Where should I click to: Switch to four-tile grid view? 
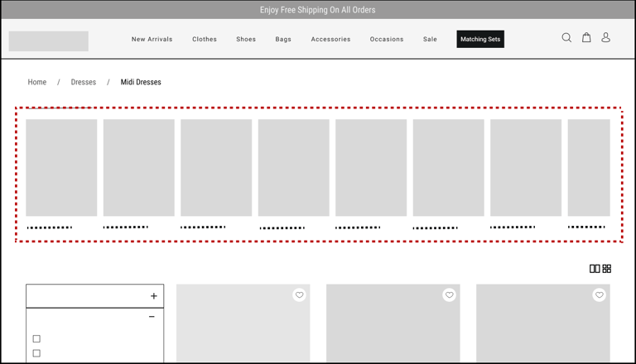(607, 269)
